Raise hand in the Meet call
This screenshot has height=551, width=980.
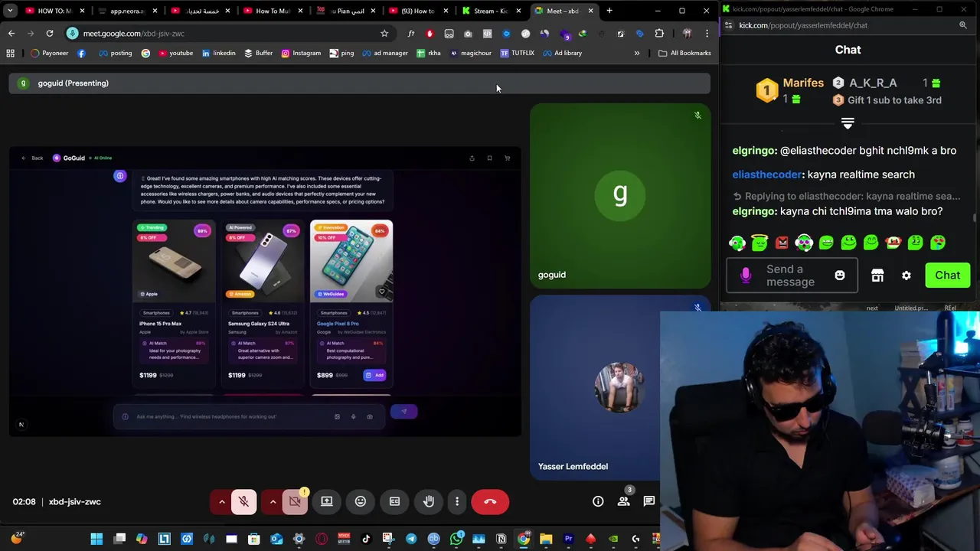pyautogui.click(x=429, y=502)
